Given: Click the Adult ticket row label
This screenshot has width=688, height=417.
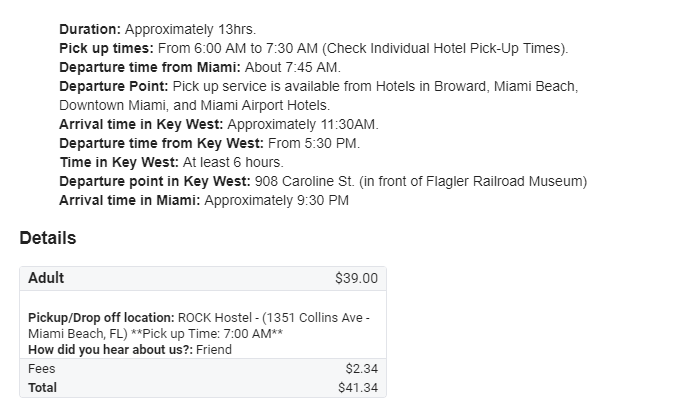Looking at the screenshot, I should point(46,278).
